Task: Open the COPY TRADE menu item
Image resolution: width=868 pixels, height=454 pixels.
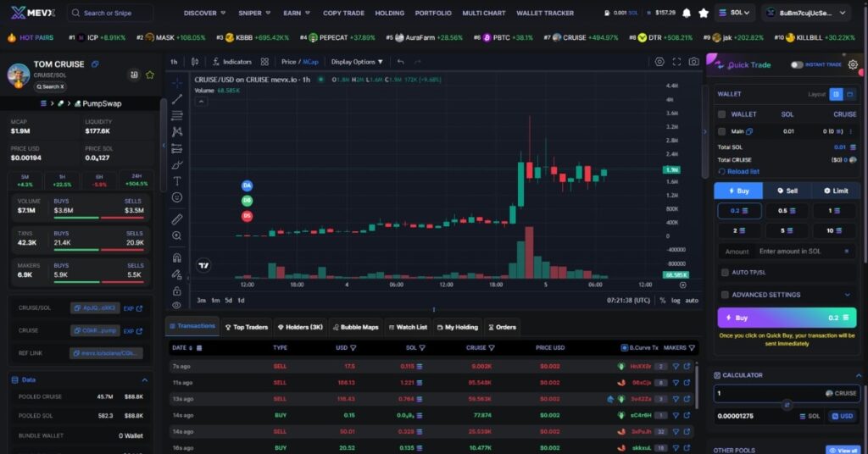Action: point(344,13)
